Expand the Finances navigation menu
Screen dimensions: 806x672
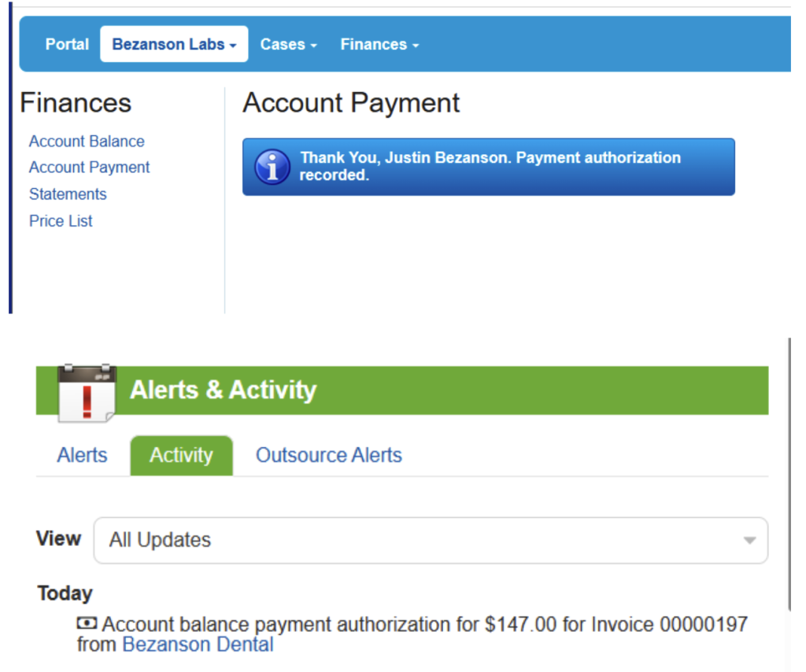(379, 44)
